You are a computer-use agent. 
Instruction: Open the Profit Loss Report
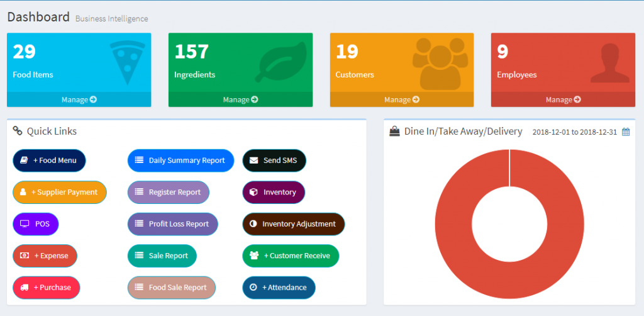point(172,224)
